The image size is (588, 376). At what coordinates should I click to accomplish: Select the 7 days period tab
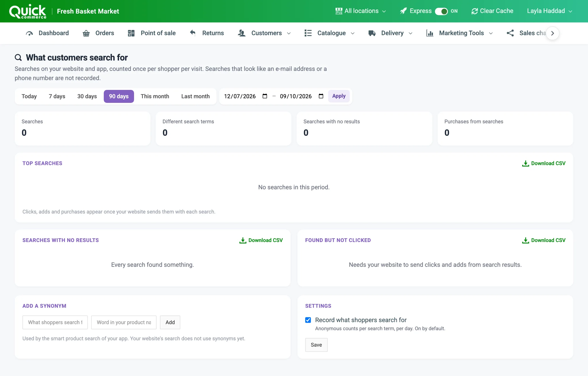point(57,96)
